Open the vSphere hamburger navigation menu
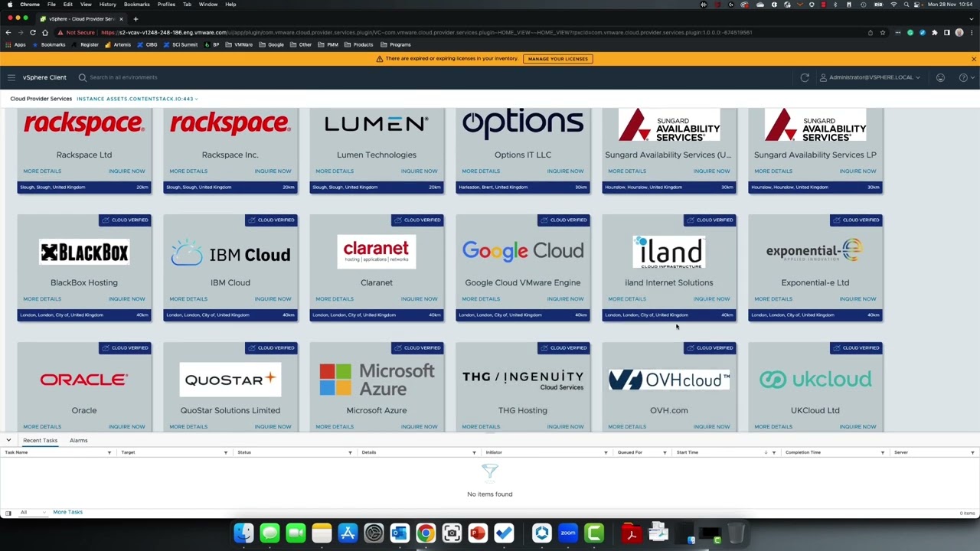The image size is (980, 551). [11, 77]
